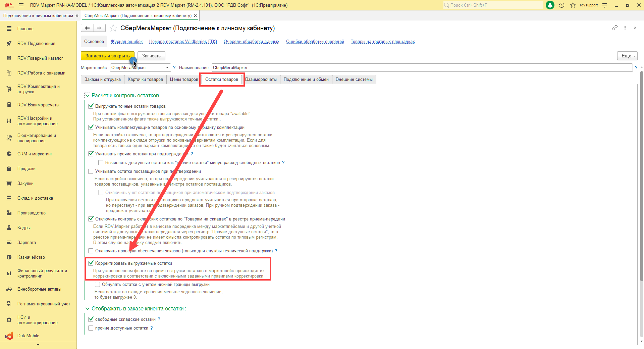Open 'Журнал ошибок' link

(x=126, y=42)
